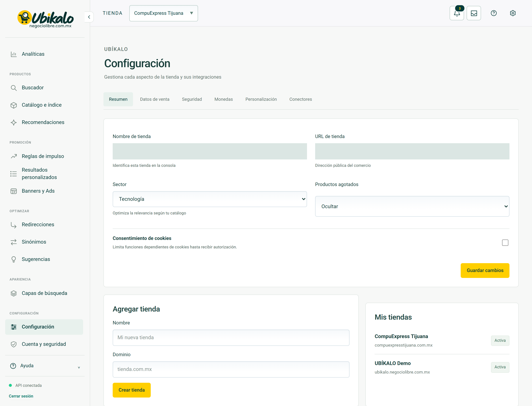532x406 pixels.
Task: Click the Cerrar sesión link
Action: click(21, 396)
